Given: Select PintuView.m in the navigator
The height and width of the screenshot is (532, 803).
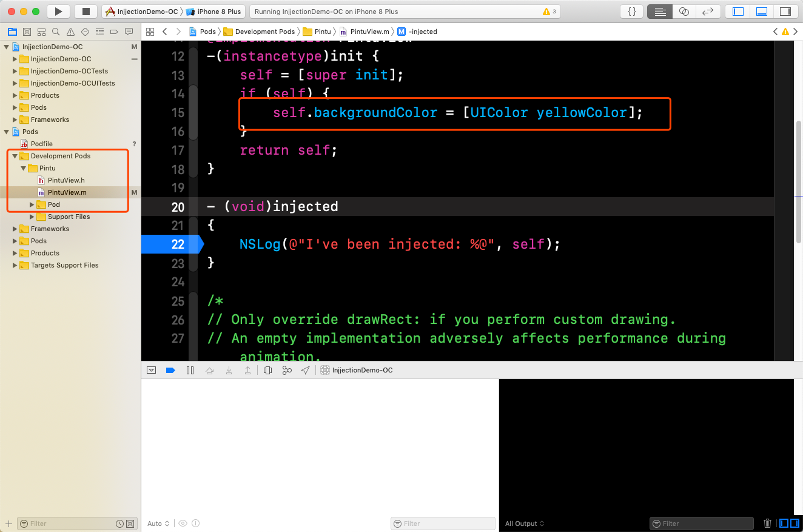Looking at the screenshot, I should pyautogui.click(x=70, y=192).
